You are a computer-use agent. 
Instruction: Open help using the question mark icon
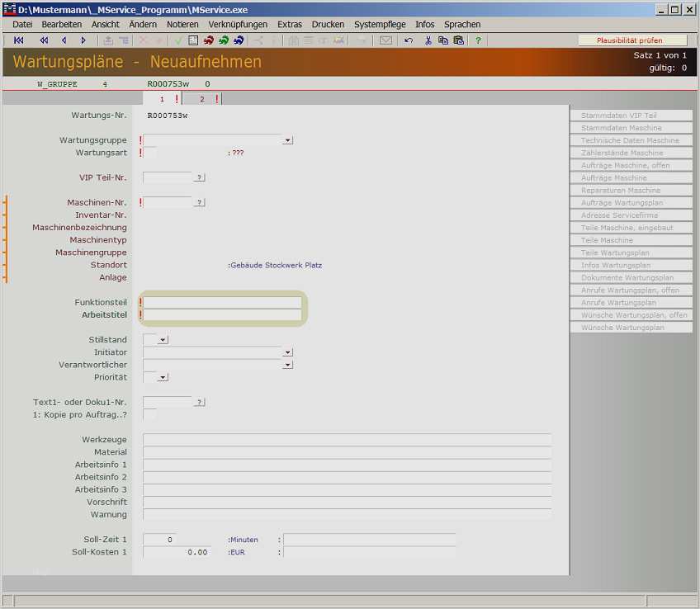coord(479,40)
